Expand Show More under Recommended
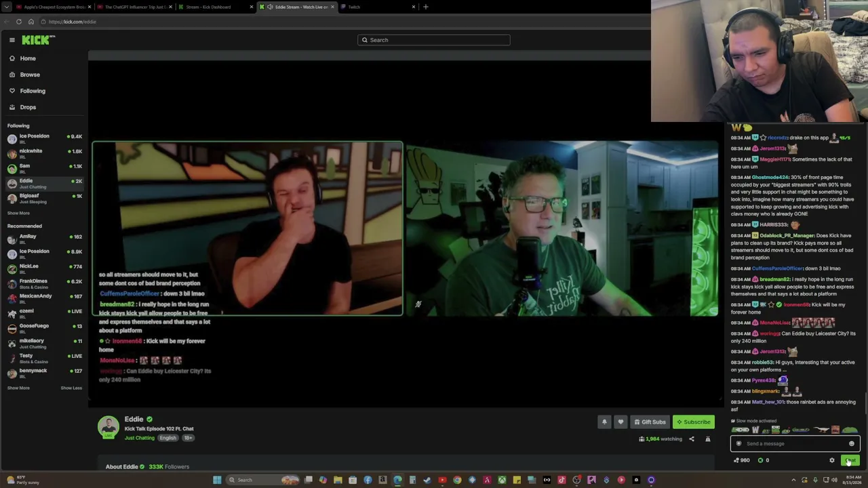The height and width of the screenshot is (488, 868). (18, 388)
